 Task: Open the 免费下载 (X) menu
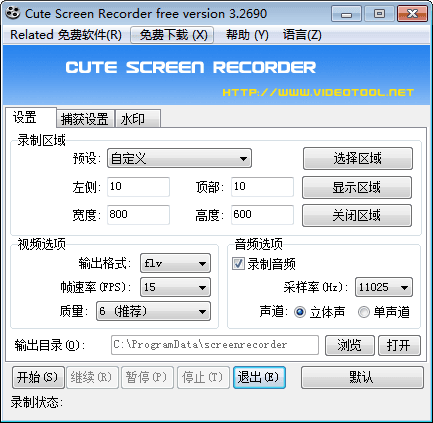point(172,35)
